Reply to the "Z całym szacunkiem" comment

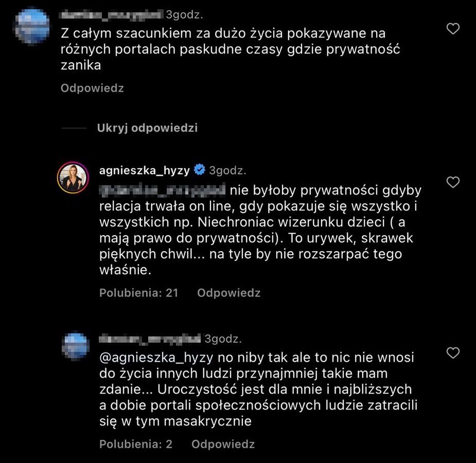click(x=92, y=88)
